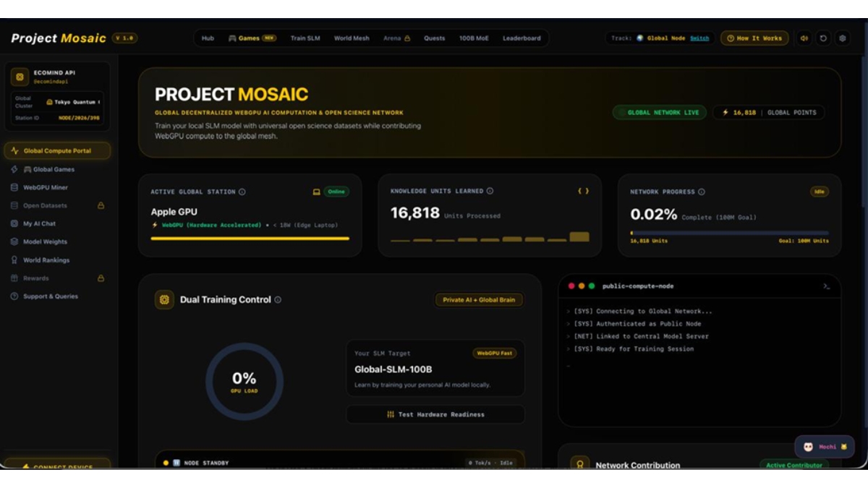Select the locked Arena tab
868x488 pixels.
click(396, 38)
